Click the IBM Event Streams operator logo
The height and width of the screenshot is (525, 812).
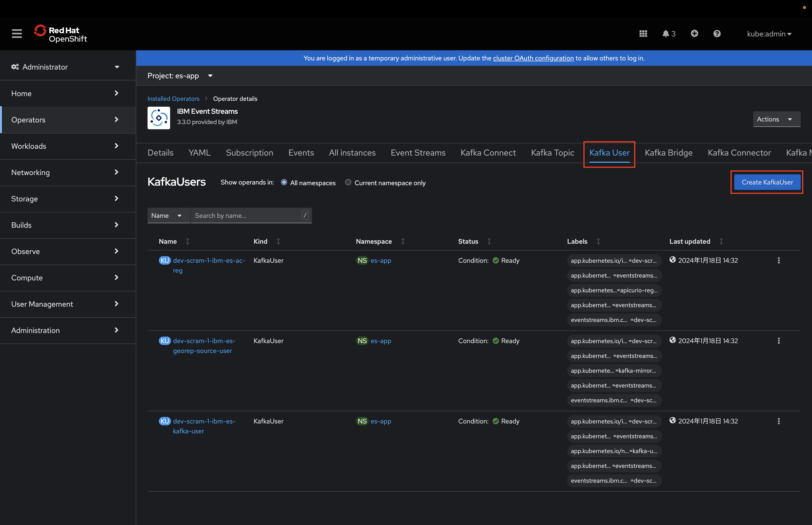click(158, 118)
